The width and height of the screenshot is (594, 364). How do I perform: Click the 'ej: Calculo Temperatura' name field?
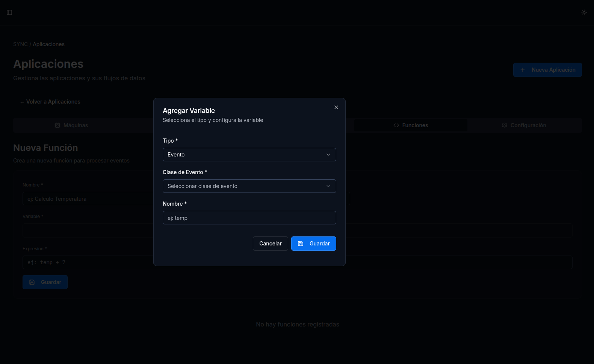tap(88, 199)
